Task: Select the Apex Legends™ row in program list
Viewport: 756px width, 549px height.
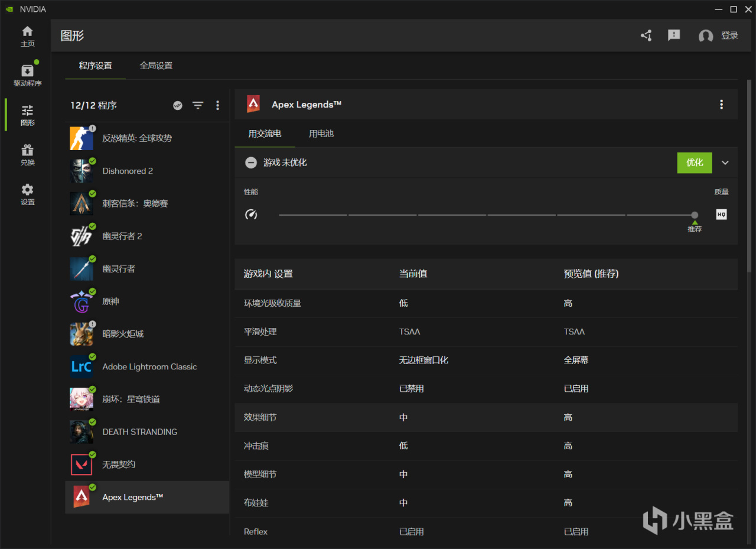Action: click(x=147, y=497)
